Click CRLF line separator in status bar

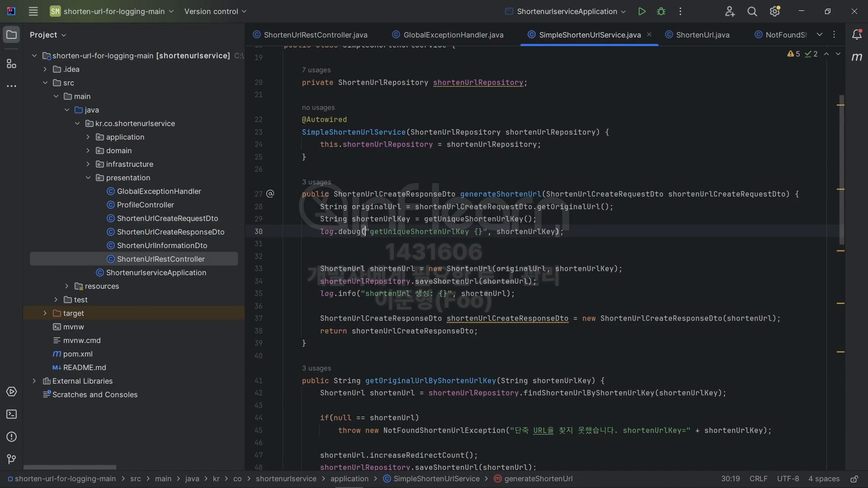(758, 479)
